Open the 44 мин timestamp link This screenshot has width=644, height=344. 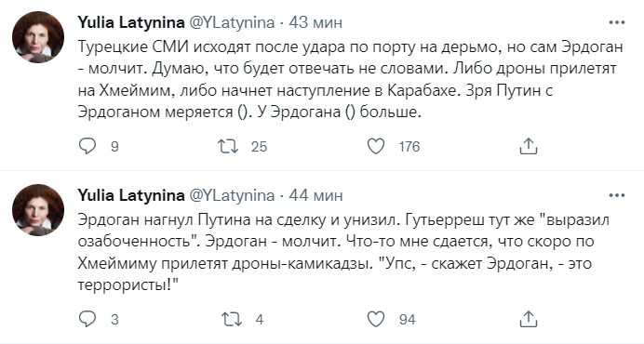click(315, 195)
